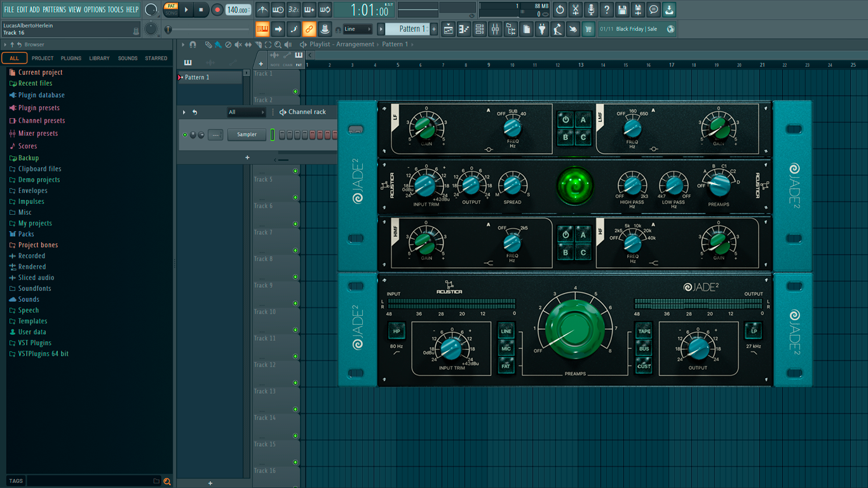
Task: Open help via the question mark icon
Action: (x=607, y=10)
